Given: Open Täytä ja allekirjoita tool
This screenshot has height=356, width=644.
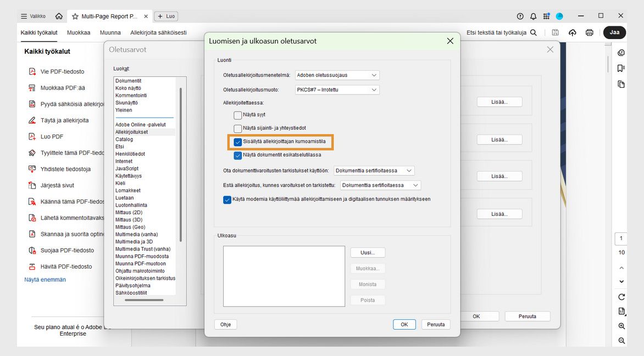Looking at the screenshot, I should tap(58, 120).
